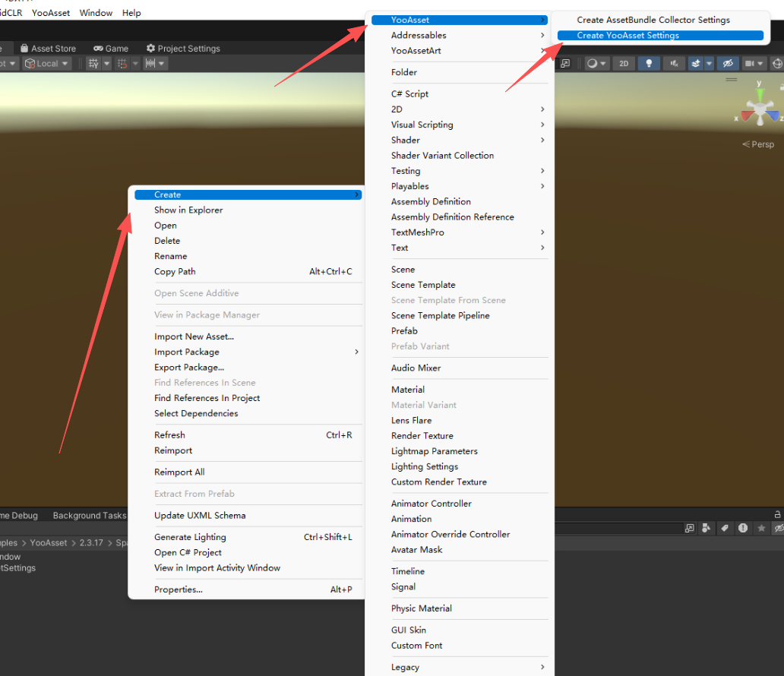The height and width of the screenshot is (676, 784).
Task: Click the center cube of the orientation gizmo
Action: pos(760,108)
